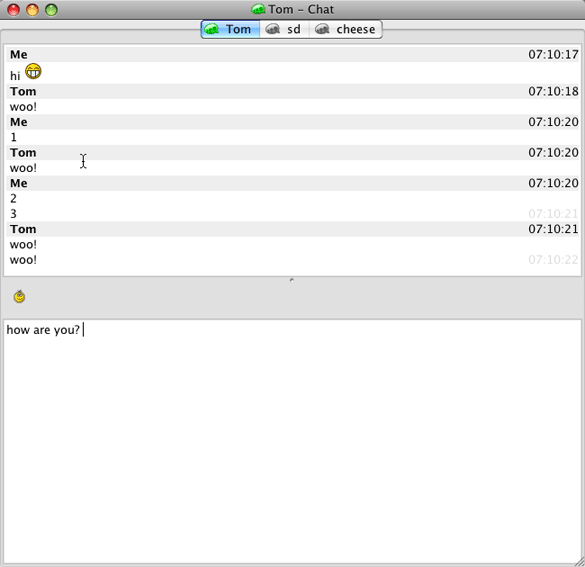This screenshot has height=567, width=585.
Task: Zoom the window using green title button
Action: point(51,10)
